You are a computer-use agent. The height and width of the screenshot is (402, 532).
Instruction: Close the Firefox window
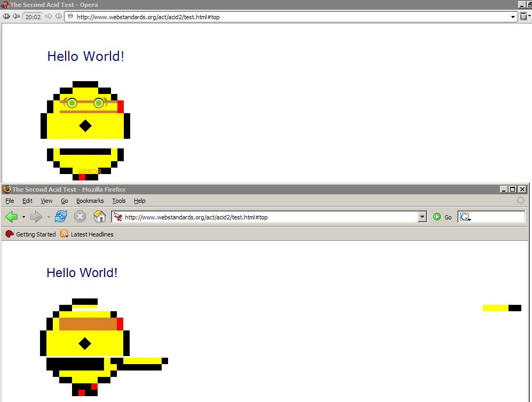coord(522,190)
